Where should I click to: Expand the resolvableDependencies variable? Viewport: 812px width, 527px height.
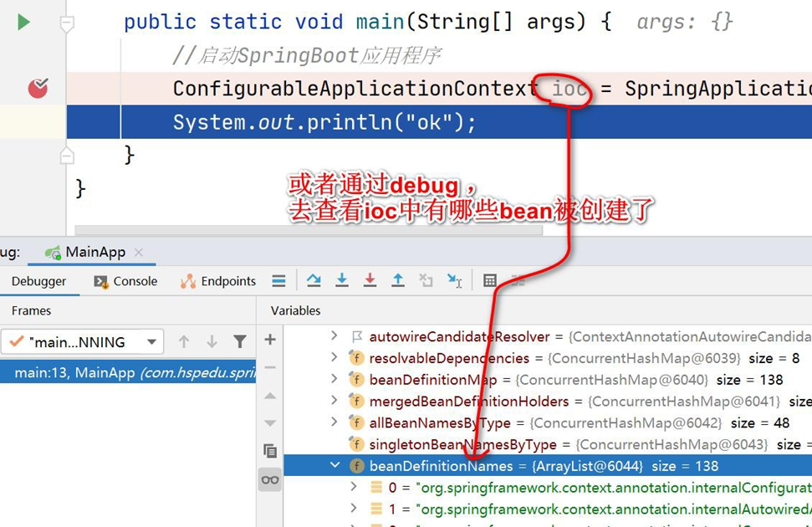coord(335,358)
